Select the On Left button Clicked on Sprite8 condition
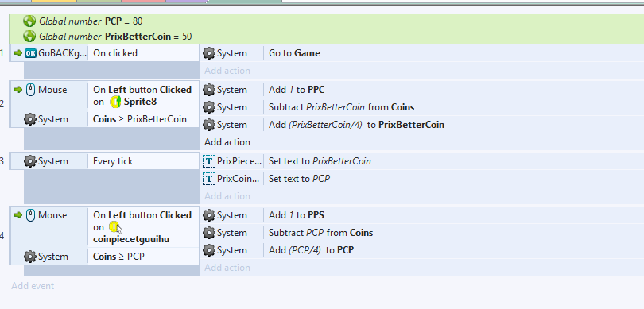The width and height of the screenshot is (644, 309). (143, 96)
